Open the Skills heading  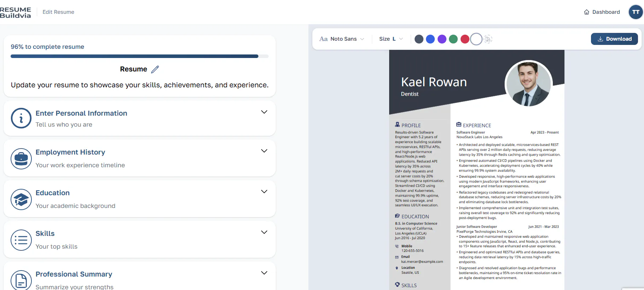coord(45,233)
